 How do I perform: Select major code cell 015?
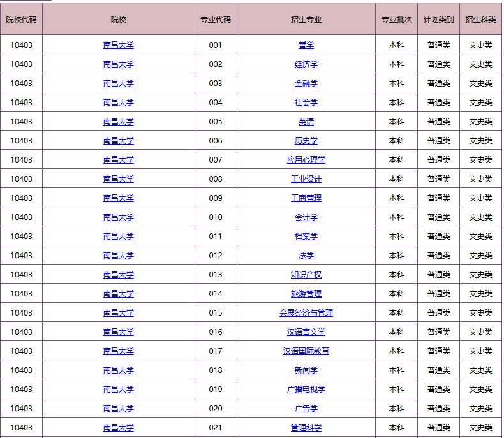(216, 313)
